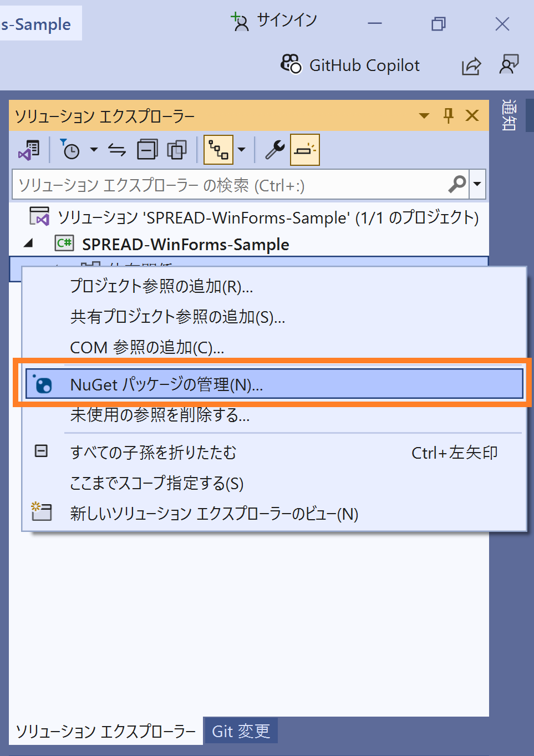Click the pending changes filter clock icon
534x756 pixels.
coord(70,149)
